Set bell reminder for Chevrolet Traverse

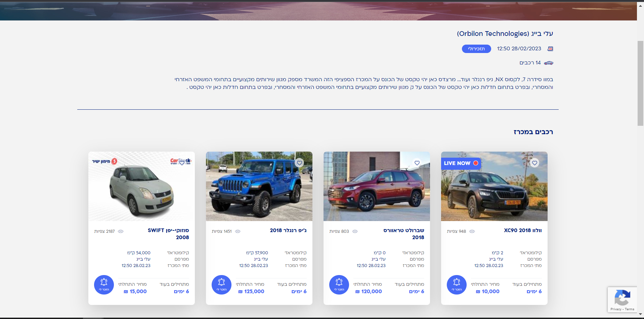pos(339,285)
